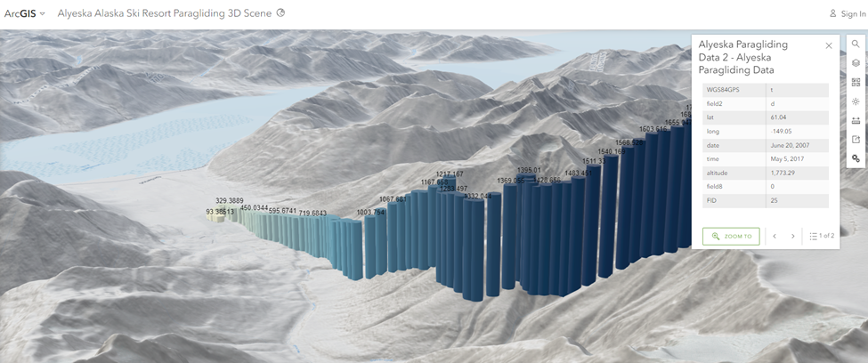Click the date value June 20, 2007
This screenshot has height=363, width=868.
[788, 145]
